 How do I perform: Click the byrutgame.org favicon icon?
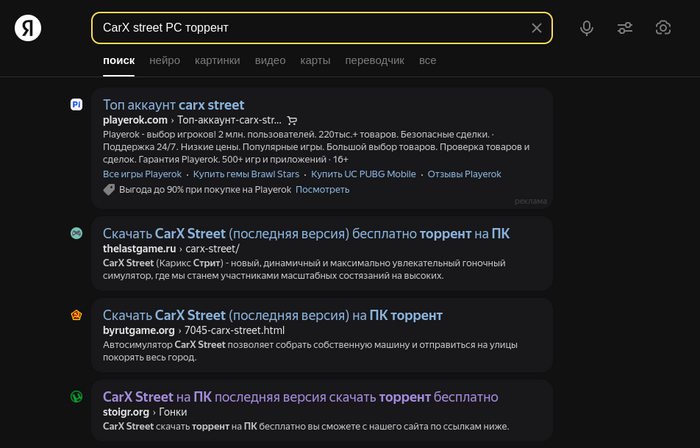coord(76,315)
